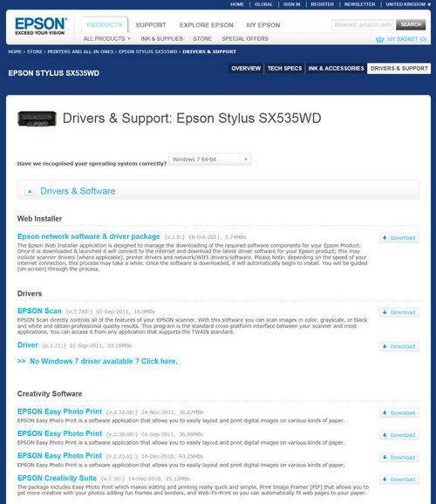436x504 pixels.
Task: Open the basket cart icon
Action: 379,39
